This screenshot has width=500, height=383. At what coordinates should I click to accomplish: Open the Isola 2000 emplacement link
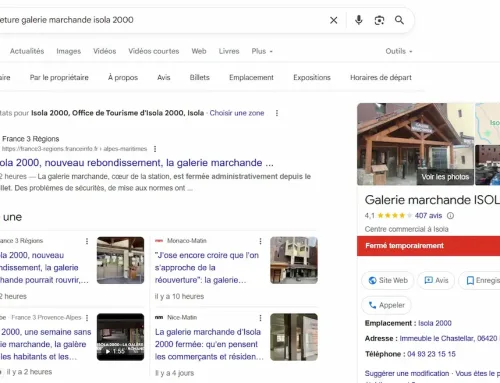tap(435, 323)
